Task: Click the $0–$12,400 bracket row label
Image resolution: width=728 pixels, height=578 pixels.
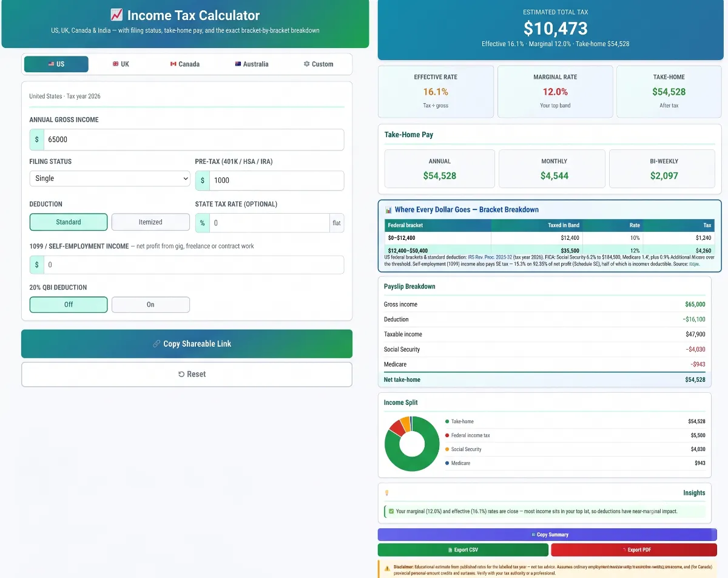Action: coord(402,238)
